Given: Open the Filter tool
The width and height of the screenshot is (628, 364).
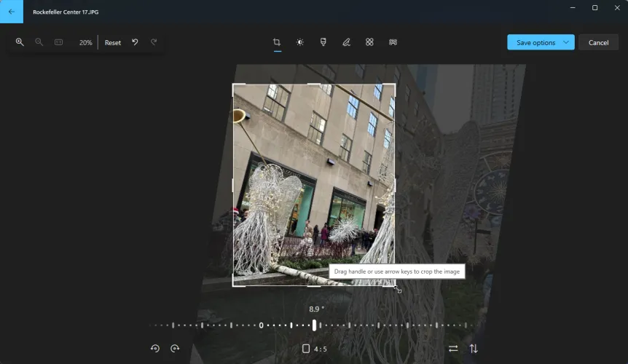Looking at the screenshot, I should coord(323,42).
